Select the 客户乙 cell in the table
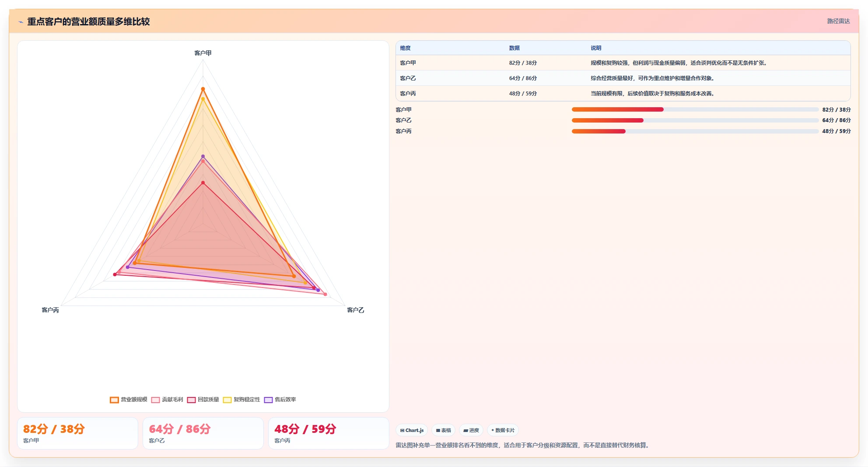Screen dimensions: 868x467 coord(408,78)
